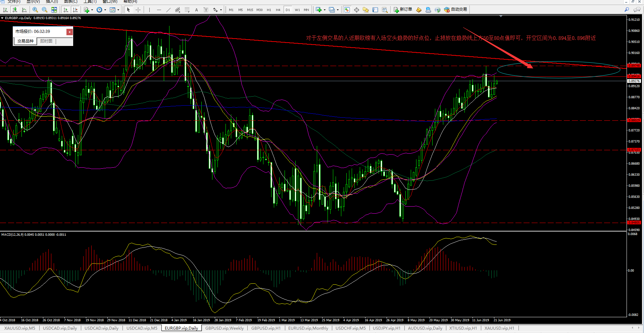Open a new chart window

coord(318,10)
